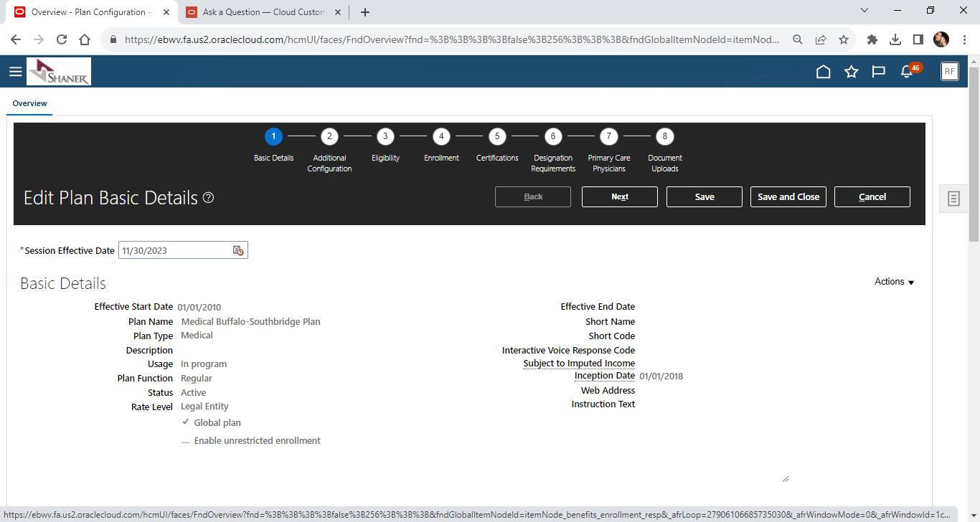Click the browser address bar URL
The height and width of the screenshot is (522, 980).
pyautogui.click(x=452, y=40)
